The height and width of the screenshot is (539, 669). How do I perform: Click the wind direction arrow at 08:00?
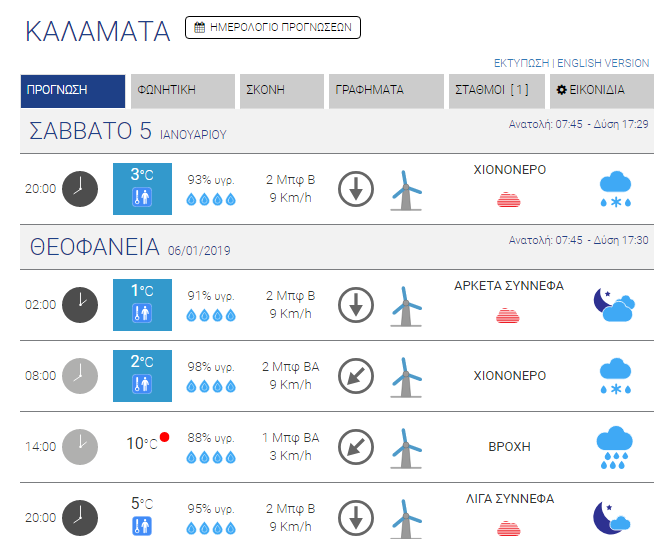tap(356, 376)
